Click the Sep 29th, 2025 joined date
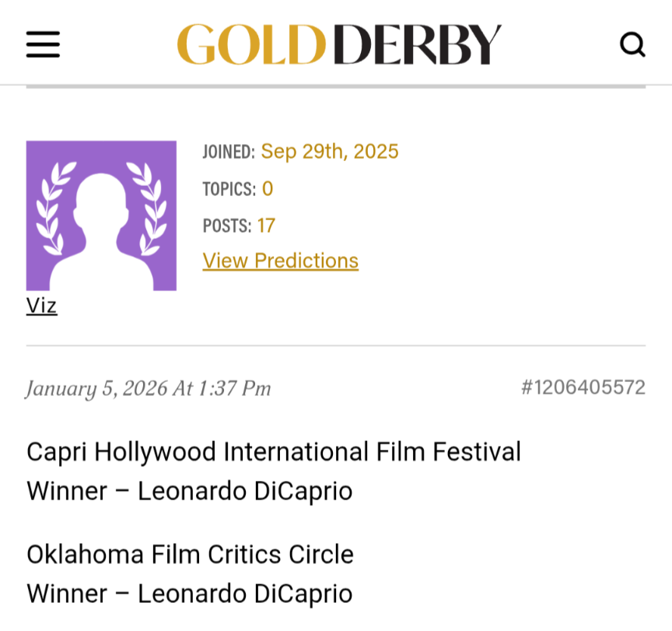This screenshot has height=631, width=672. tap(329, 151)
